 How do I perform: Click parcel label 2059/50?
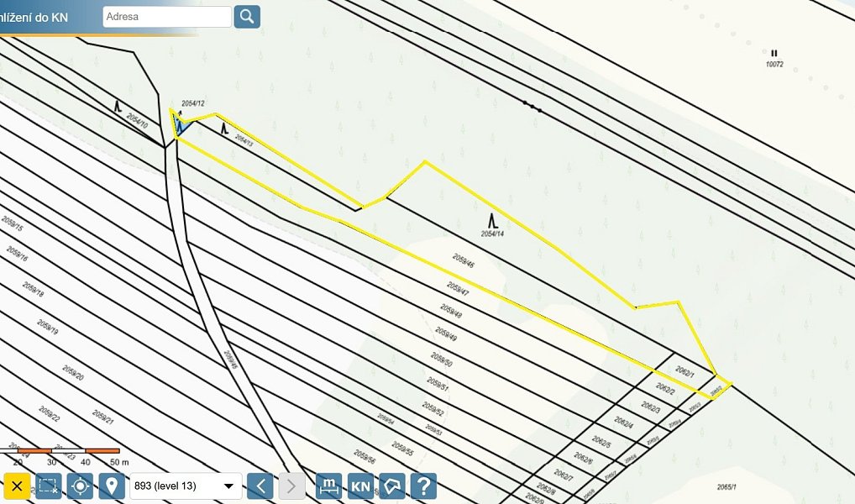click(441, 360)
